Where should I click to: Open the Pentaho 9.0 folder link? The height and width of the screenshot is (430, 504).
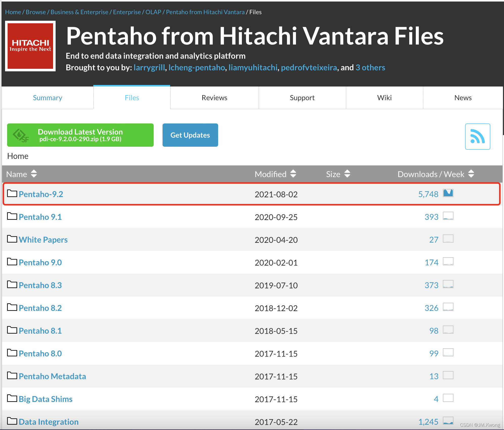[40, 262]
